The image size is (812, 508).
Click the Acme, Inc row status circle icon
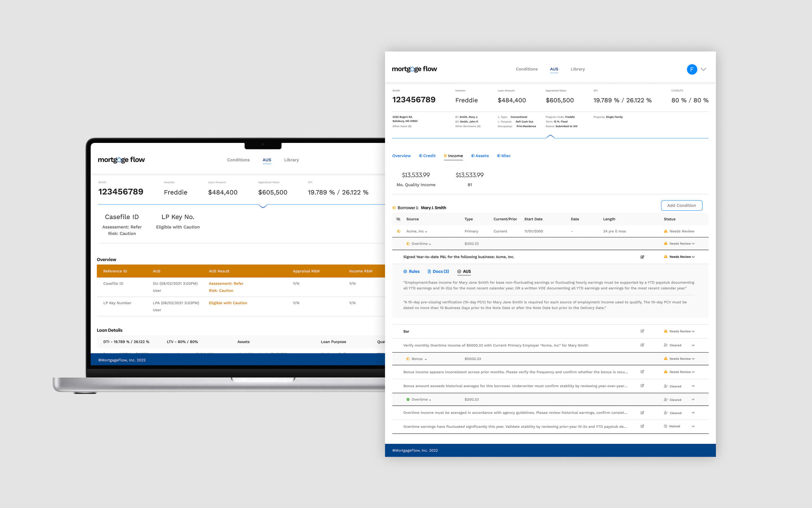(x=399, y=231)
